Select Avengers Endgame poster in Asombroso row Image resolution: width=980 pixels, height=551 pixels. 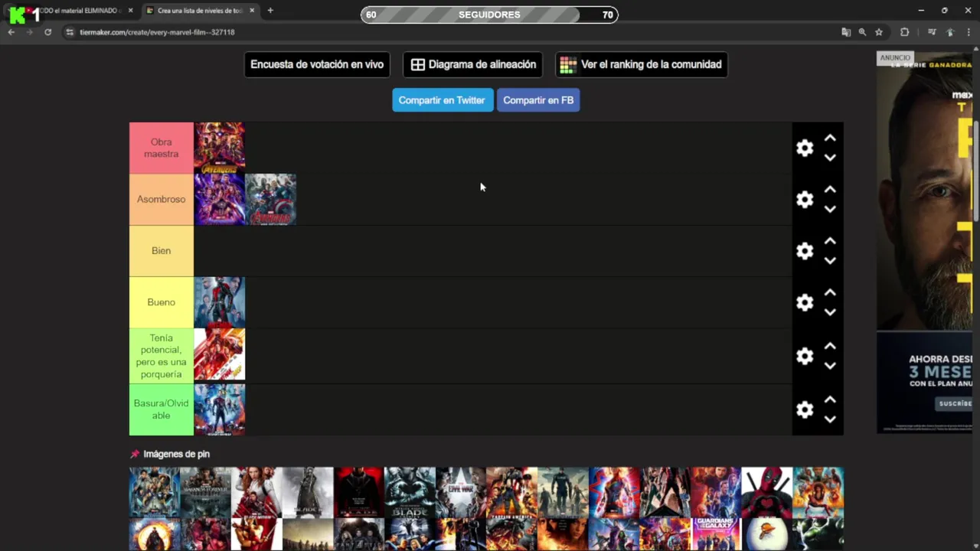coord(220,199)
